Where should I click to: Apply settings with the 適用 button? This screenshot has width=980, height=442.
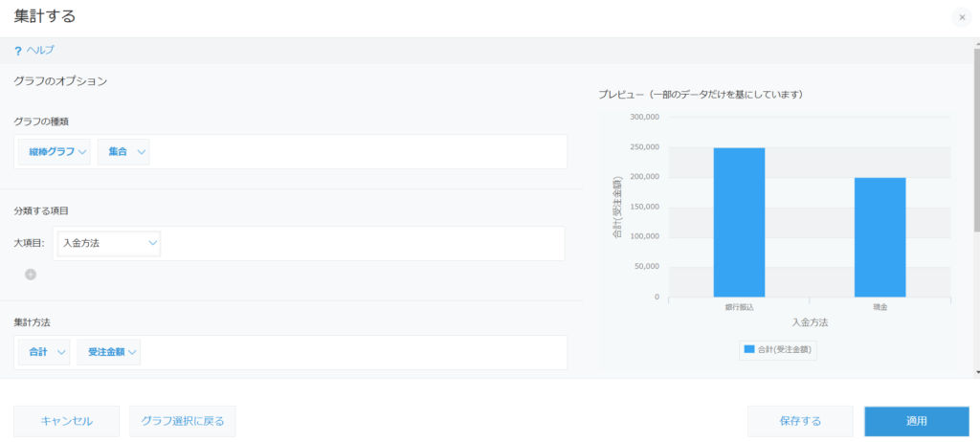click(x=917, y=421)
